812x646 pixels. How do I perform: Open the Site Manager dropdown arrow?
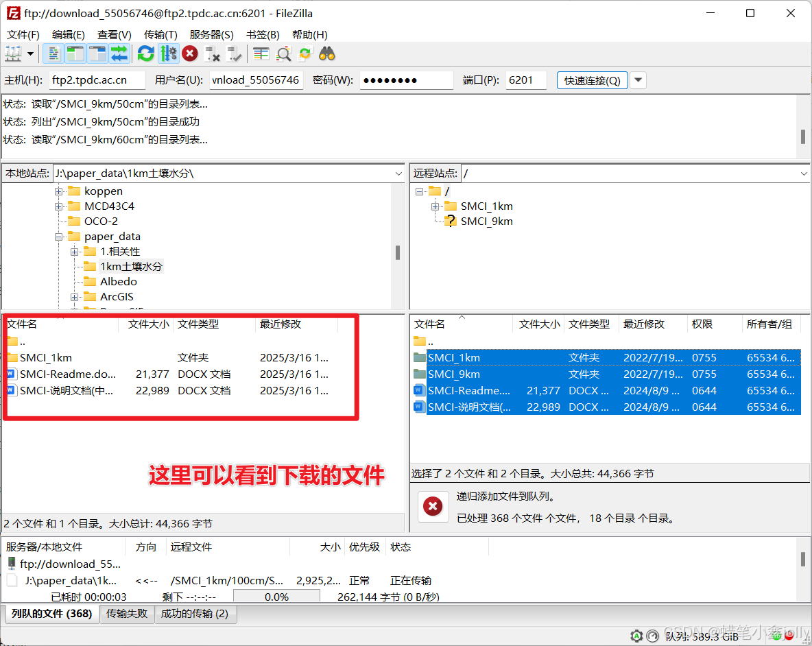[30, 53]
